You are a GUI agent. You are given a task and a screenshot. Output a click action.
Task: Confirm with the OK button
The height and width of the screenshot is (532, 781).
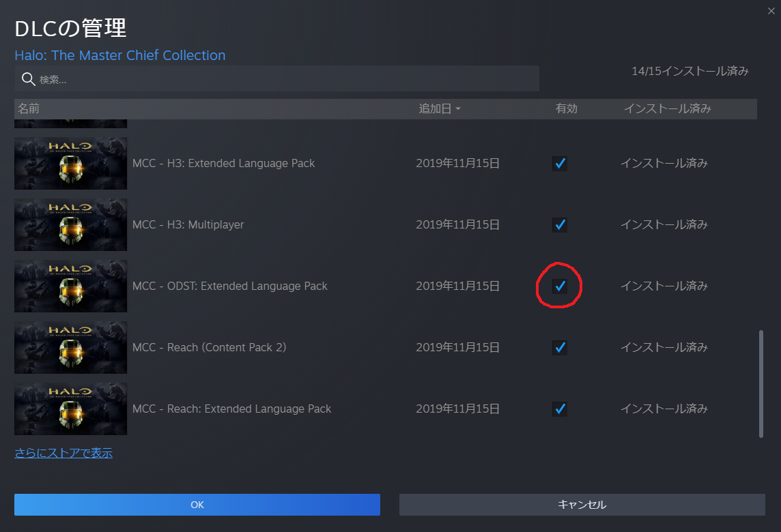coord(197,505)
